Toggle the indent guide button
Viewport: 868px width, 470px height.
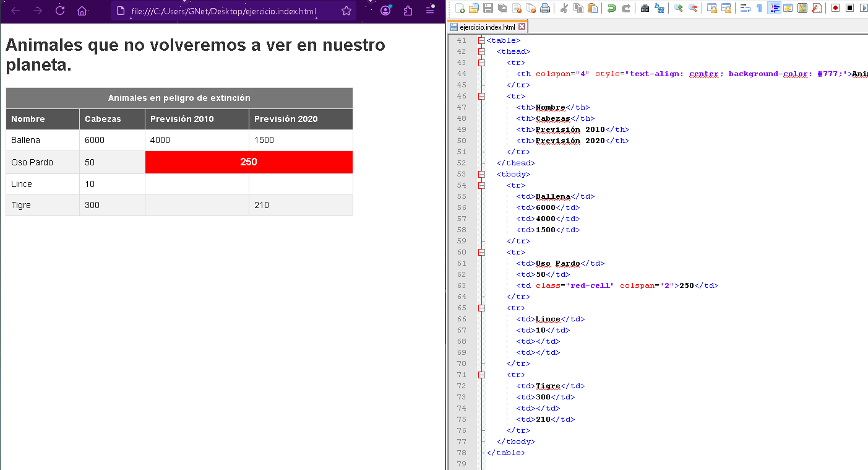[x=774, y=8]
